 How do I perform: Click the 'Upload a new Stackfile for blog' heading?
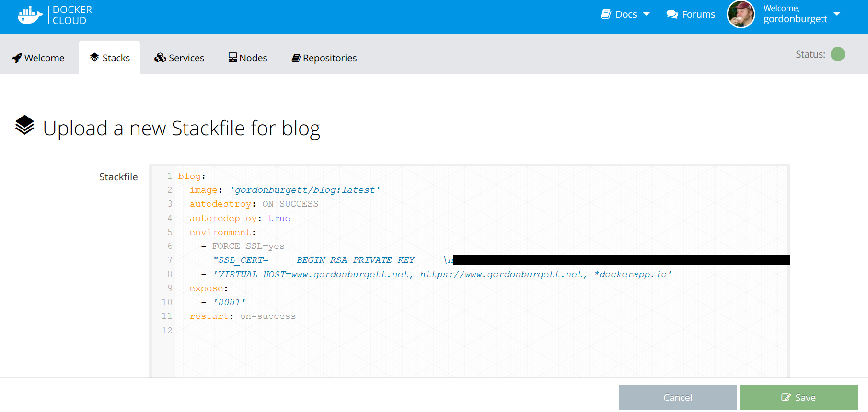[182, 128]
